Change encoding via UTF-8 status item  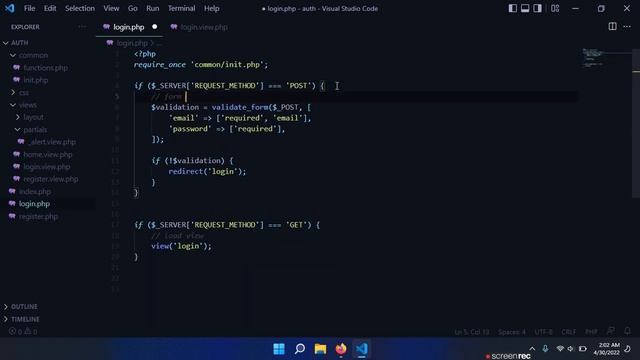coord(543,332)
